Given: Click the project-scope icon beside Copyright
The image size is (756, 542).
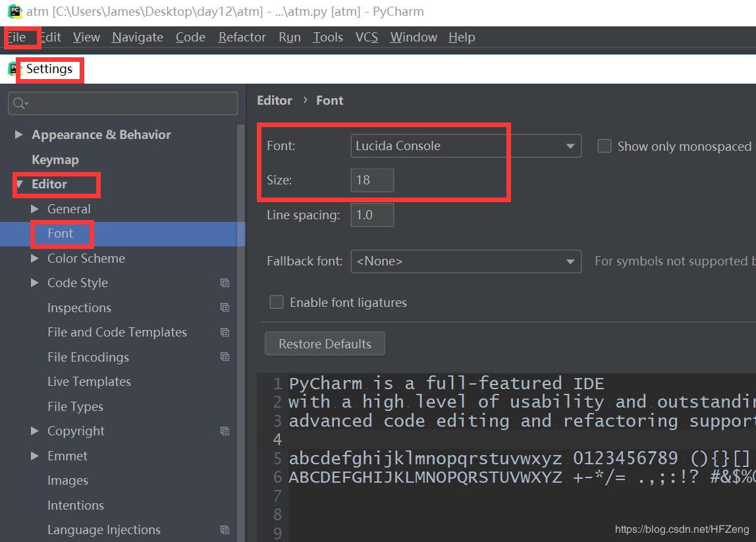Looking at the screenshot, I should [x=225, y=431].
